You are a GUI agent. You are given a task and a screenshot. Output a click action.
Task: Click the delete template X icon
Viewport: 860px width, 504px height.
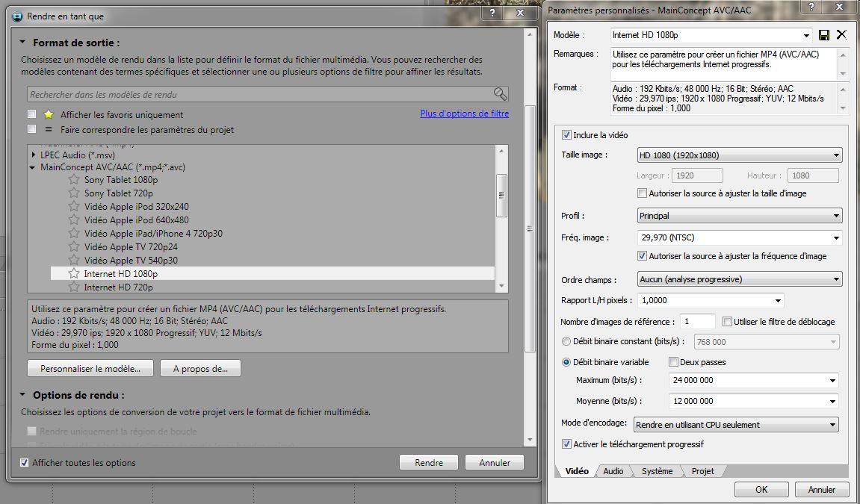coord(841,35)
